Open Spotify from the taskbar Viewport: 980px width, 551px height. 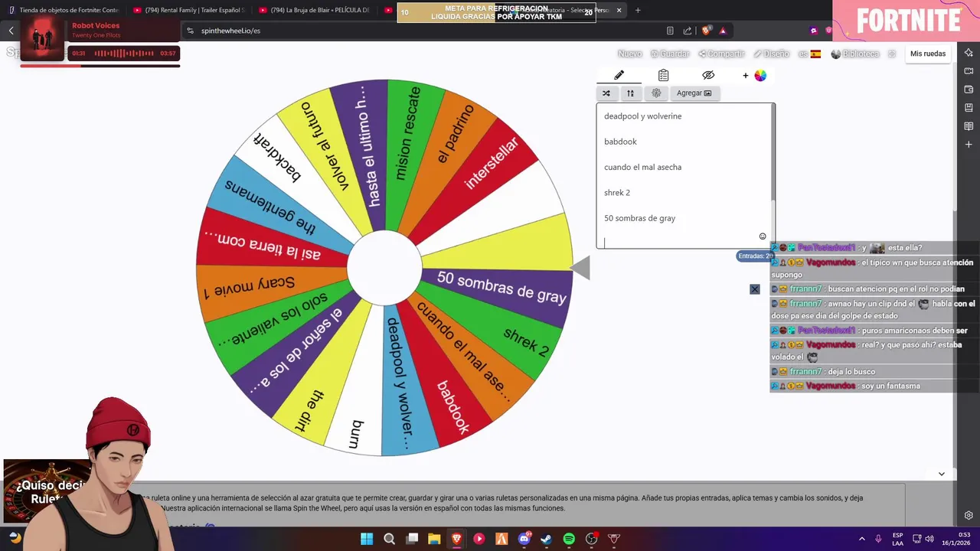coord(569,539)
